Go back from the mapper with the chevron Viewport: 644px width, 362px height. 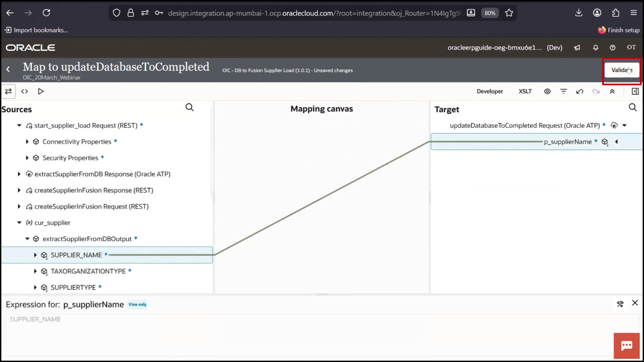click(8, 69)
